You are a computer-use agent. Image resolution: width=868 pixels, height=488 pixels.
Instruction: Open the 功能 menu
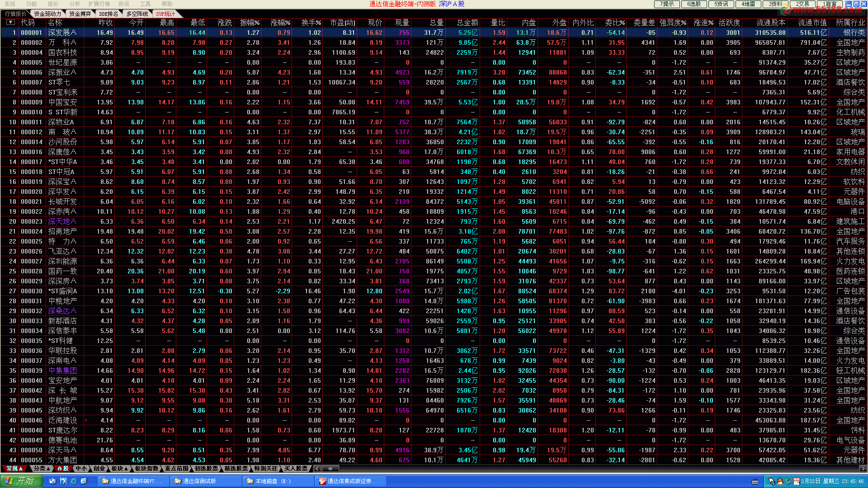coord(32,4)
